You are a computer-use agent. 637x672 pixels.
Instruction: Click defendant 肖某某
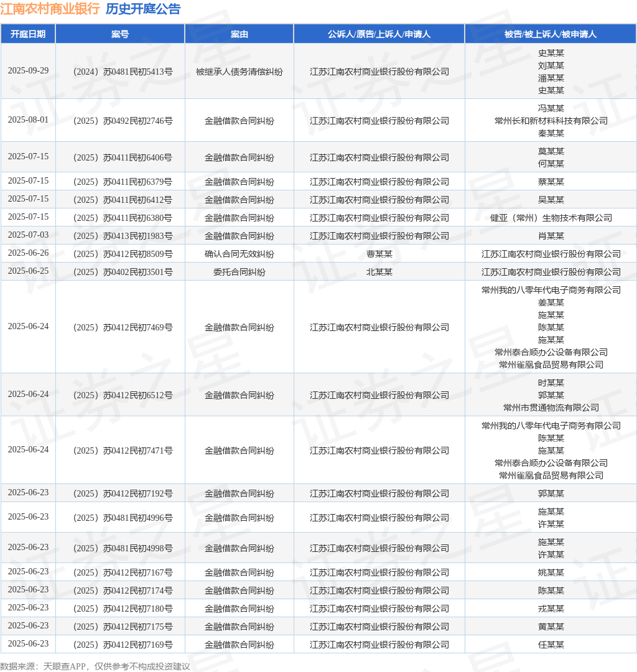click(551, 236)
